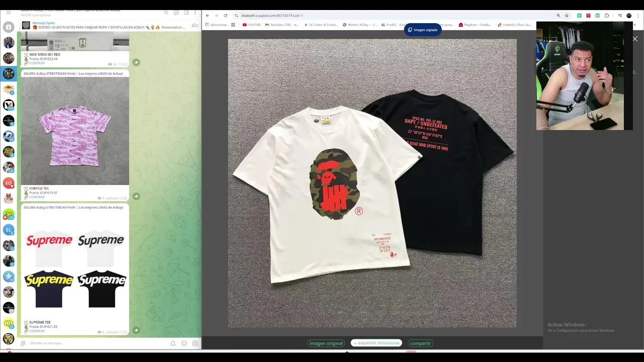Open Archived chats folder icon
Screen dimensions: 644x362
pos(9,27)
